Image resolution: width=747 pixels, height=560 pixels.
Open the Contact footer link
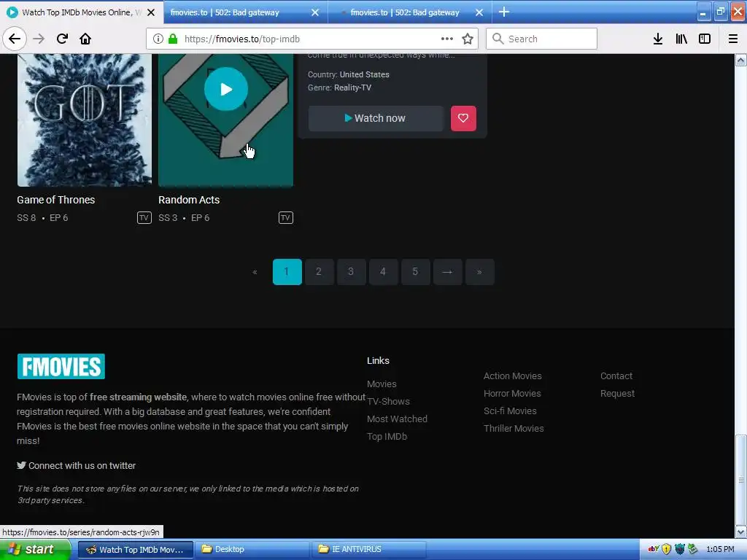click(x=616, y=376)
